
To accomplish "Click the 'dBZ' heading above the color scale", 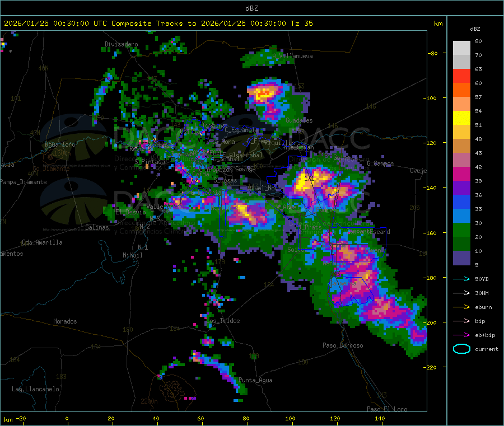I will click(475, 29).
